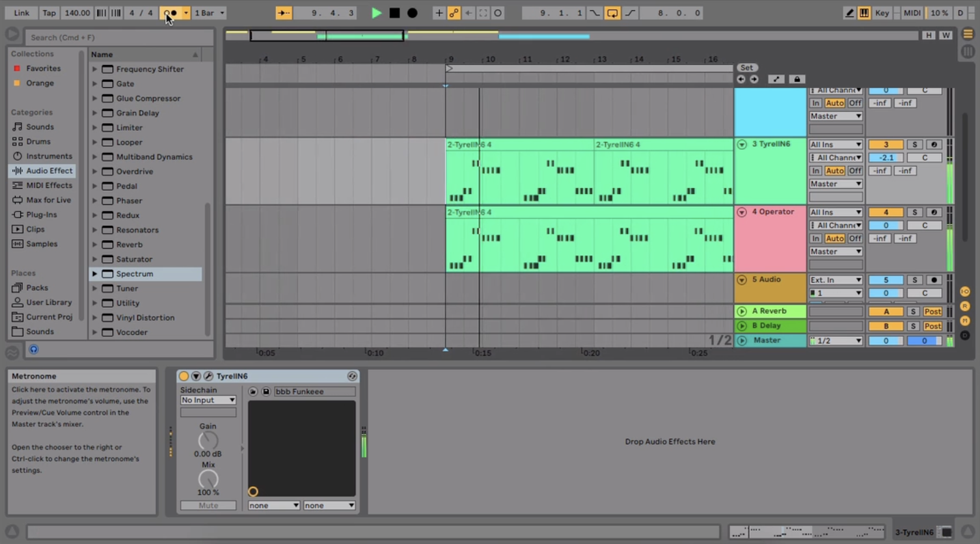
Task: Open the 1 Bar quantization menu
Action: click(210, 13)
